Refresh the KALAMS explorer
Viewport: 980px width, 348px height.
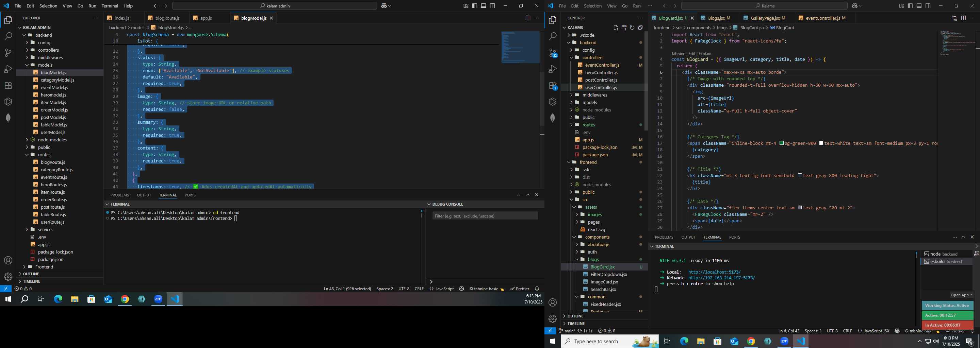(632, 28)
